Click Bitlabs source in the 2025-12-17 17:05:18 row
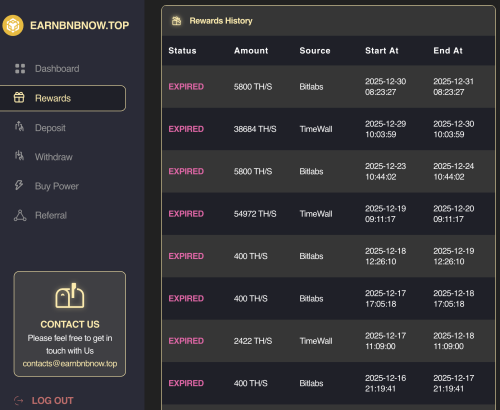The height and width of the screenshot is (410, 500). [x=311, y=298]
